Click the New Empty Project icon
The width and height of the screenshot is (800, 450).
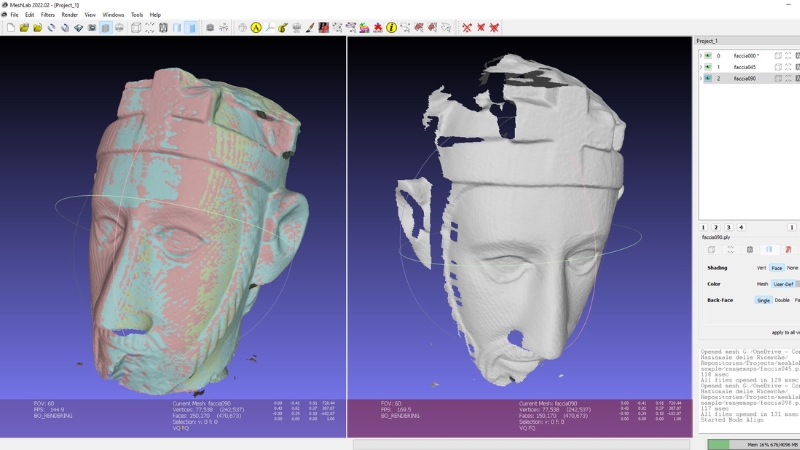[9, 27]
